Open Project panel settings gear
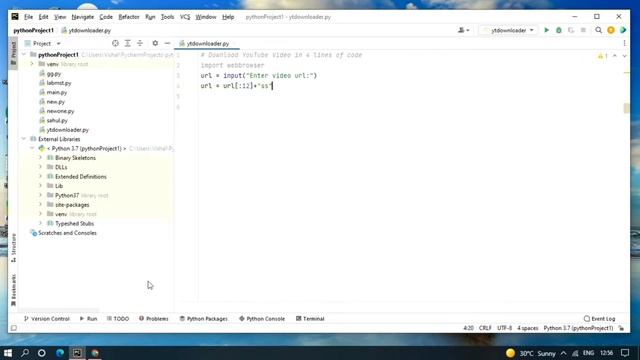 tap(155, 43)
